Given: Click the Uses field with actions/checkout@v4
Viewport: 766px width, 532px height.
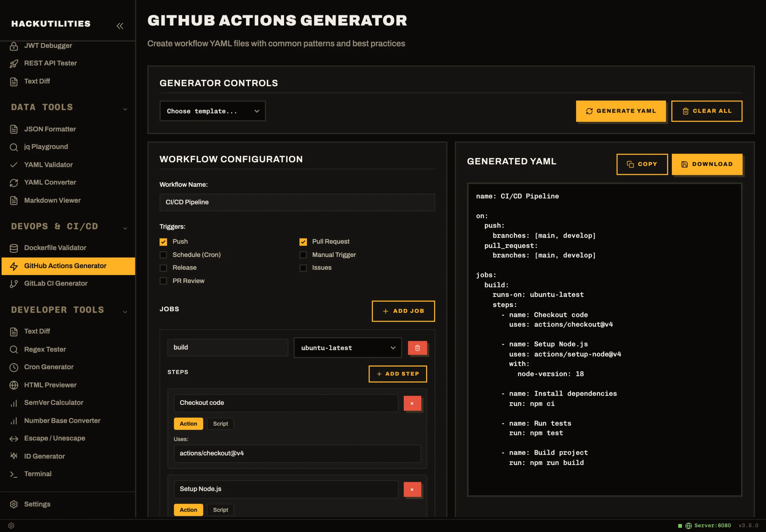Looking at the screenshot, I should click(x=297, y=453).
